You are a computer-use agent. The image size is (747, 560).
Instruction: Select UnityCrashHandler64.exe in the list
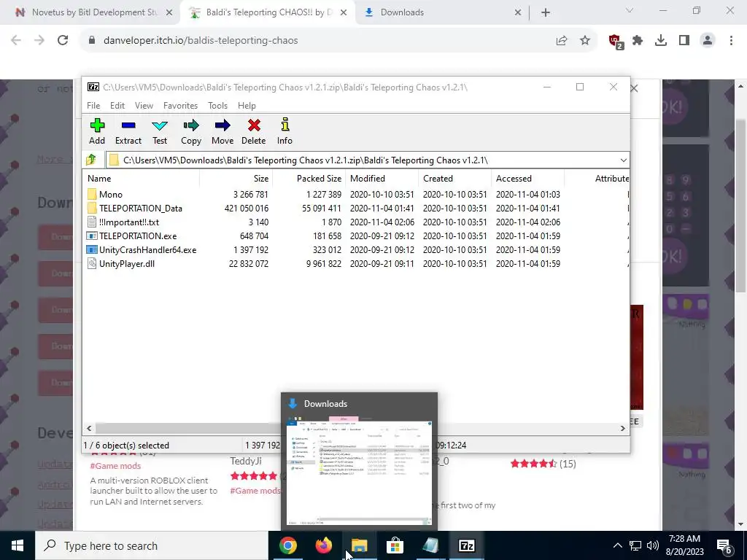point(147,249)
